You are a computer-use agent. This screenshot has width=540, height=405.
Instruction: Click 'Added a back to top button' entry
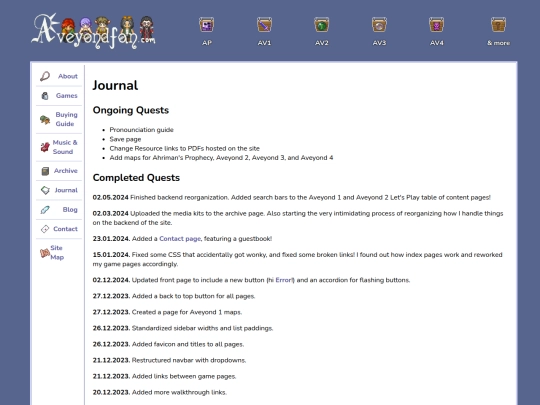tap(174, 296)
